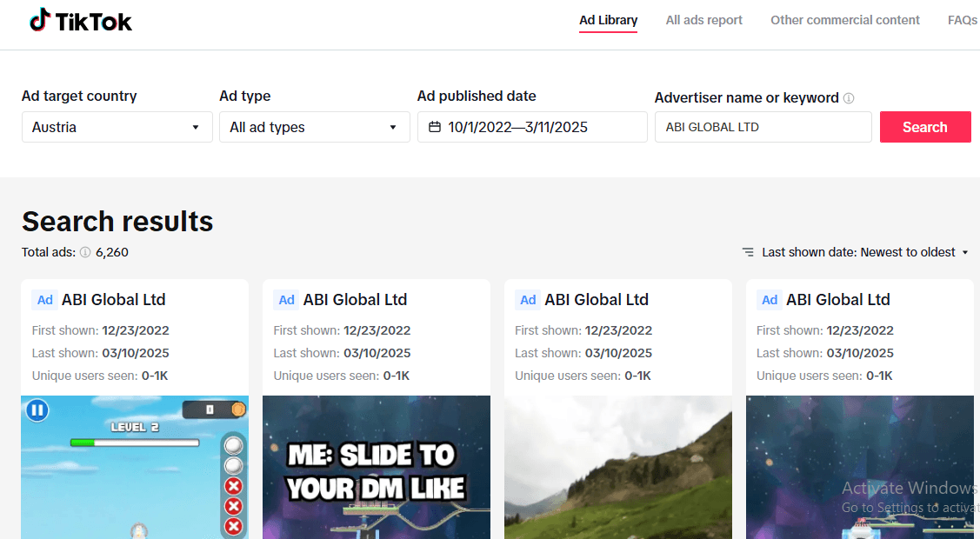Go to Other commercial content

(x=844, y=20)
